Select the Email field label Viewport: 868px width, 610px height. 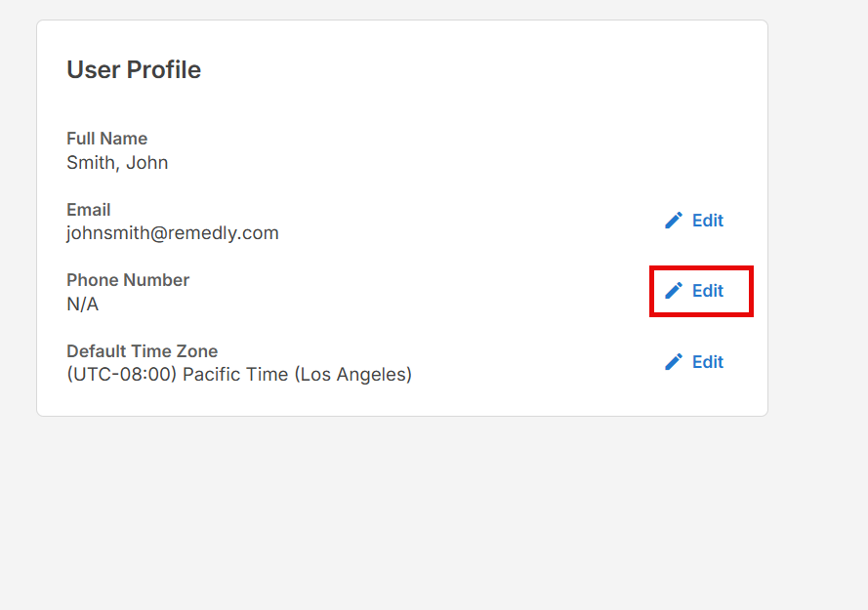[x=89, y=210]
